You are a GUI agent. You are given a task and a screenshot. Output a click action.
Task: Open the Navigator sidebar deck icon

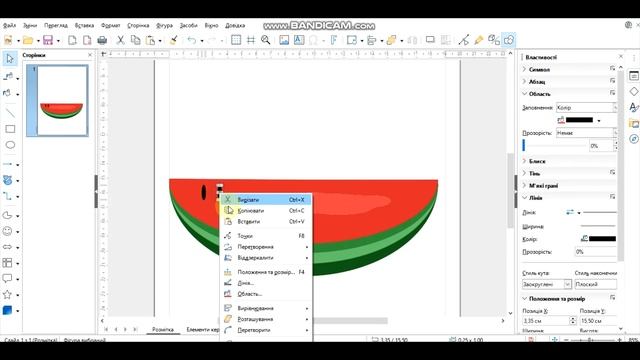pyautogui.click(x=634, y=139)
